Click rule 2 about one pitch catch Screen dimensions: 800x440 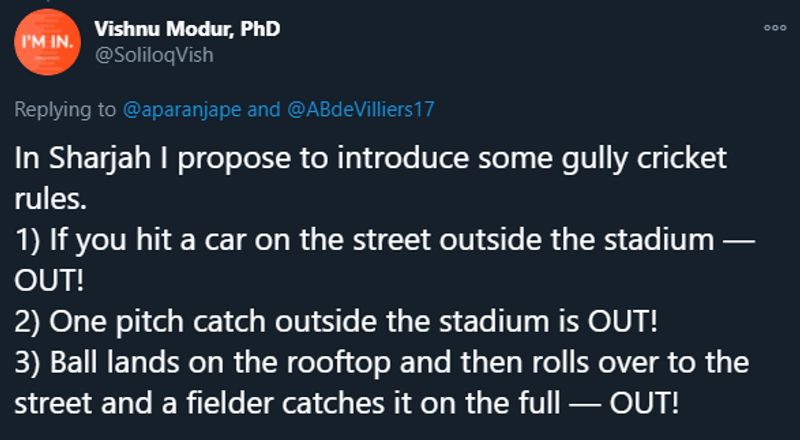336,321
